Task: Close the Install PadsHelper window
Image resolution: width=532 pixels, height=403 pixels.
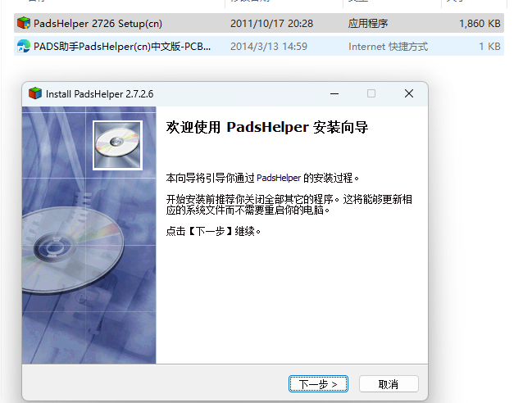Action: [x=409, y=93]
